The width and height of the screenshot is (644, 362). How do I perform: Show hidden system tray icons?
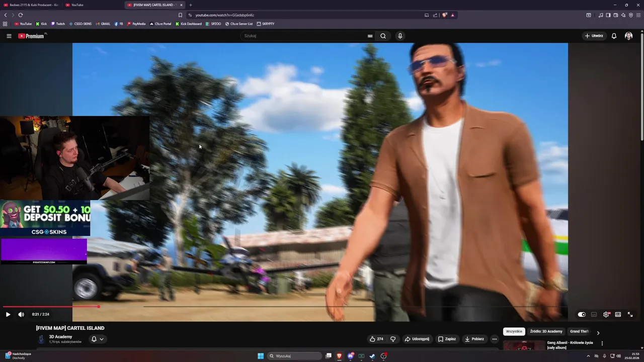pyautogui.click(x=588, y=356)
